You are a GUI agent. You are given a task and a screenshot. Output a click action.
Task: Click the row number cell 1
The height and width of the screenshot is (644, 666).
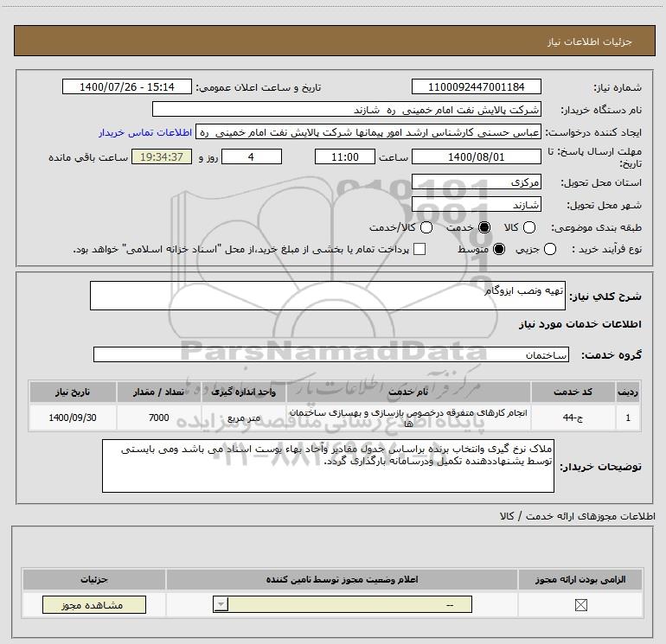pyautogui.click(x=628, y=418)
